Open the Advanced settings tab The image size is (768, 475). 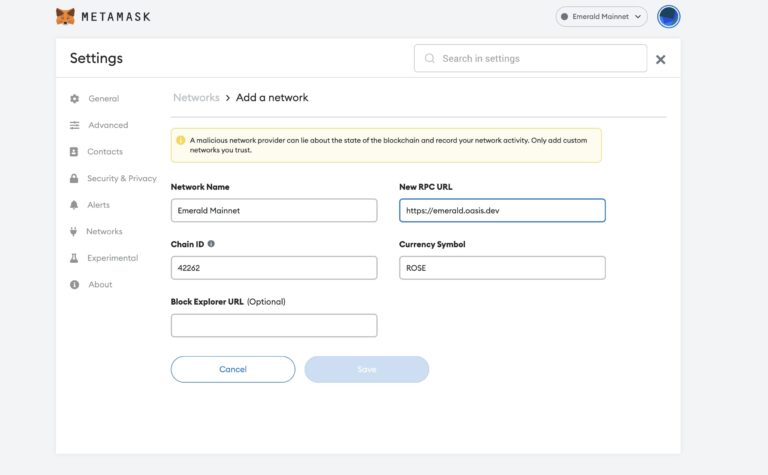click(108, 125)
